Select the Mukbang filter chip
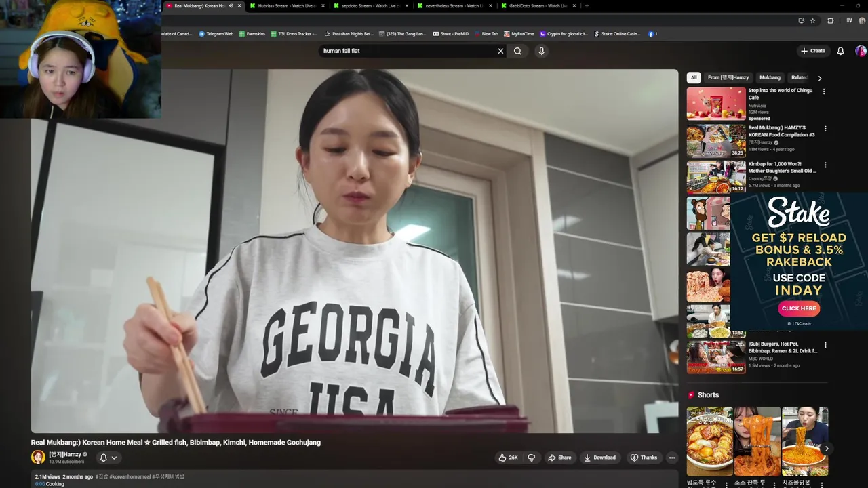The image size is (868, 488). [770, 77]
